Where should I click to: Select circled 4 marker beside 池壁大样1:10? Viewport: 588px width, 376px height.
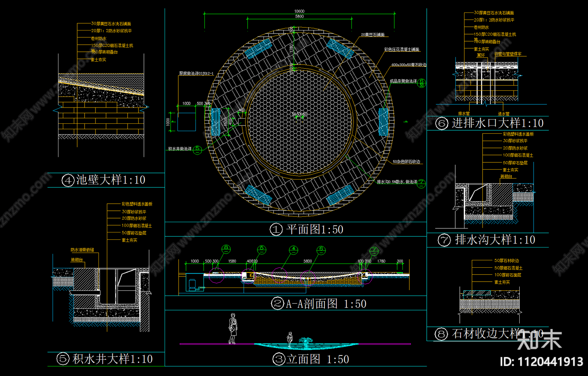click(68, 180)
